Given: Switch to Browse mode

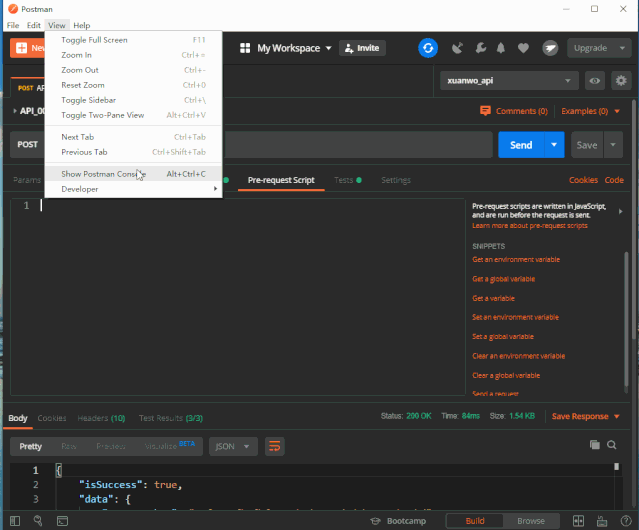Looking at the screenshot, I should click(x=531, y=521).
